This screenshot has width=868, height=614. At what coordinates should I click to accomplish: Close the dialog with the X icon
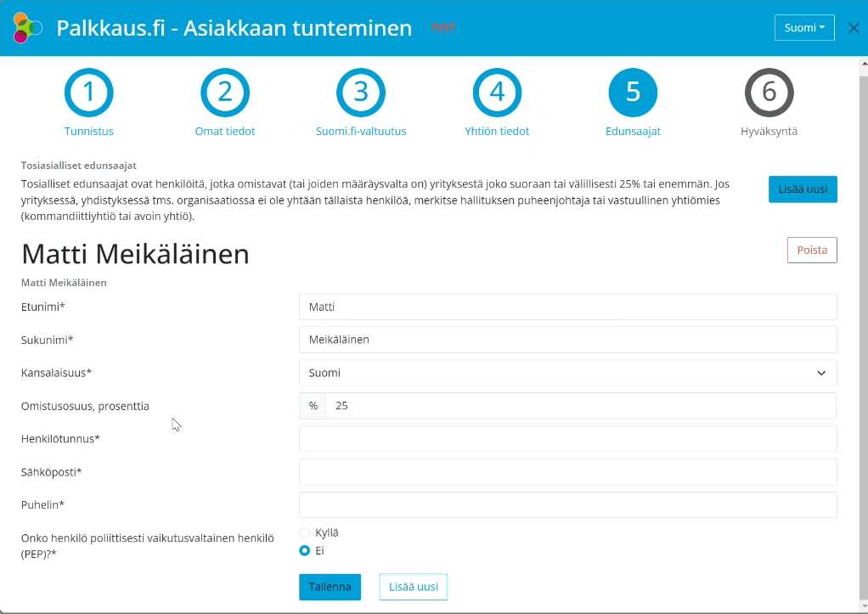(854, 28)
